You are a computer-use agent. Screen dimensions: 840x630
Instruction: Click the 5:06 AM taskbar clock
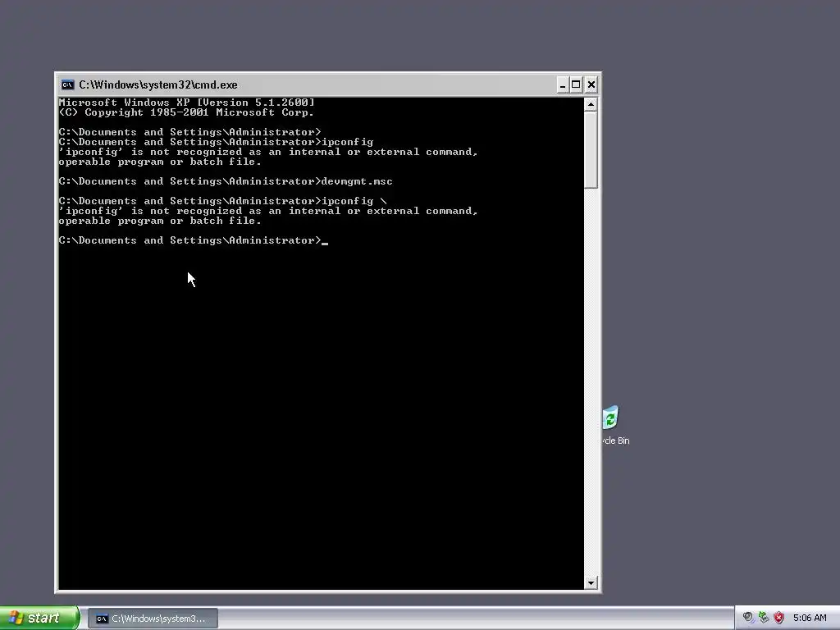[810, 619]
